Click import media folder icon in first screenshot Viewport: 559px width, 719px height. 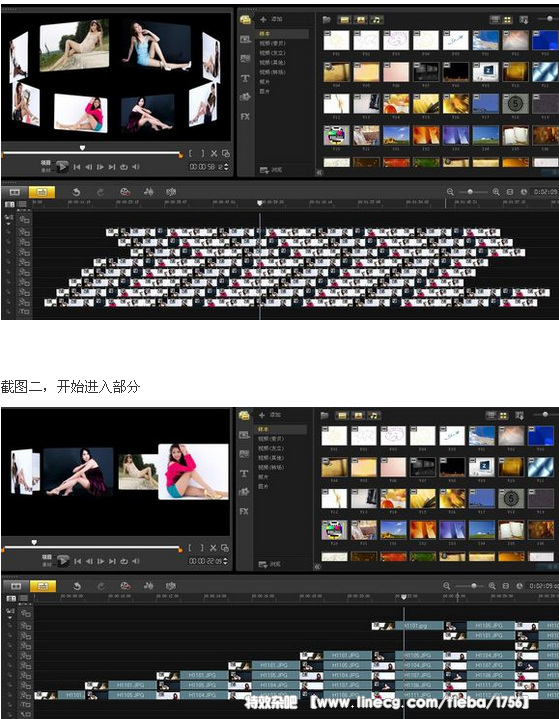click(x=327, y=20)
